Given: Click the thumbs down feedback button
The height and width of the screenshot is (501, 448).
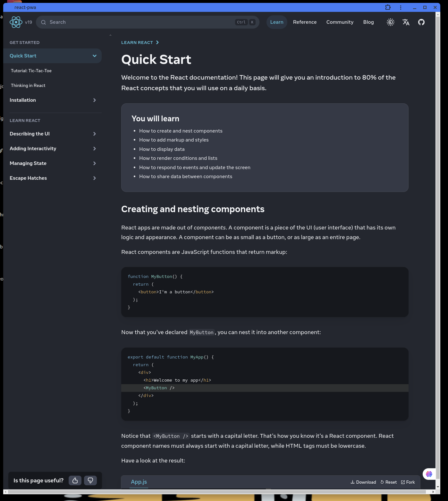Looking at the screenshot, I should [x=90, y=480].
